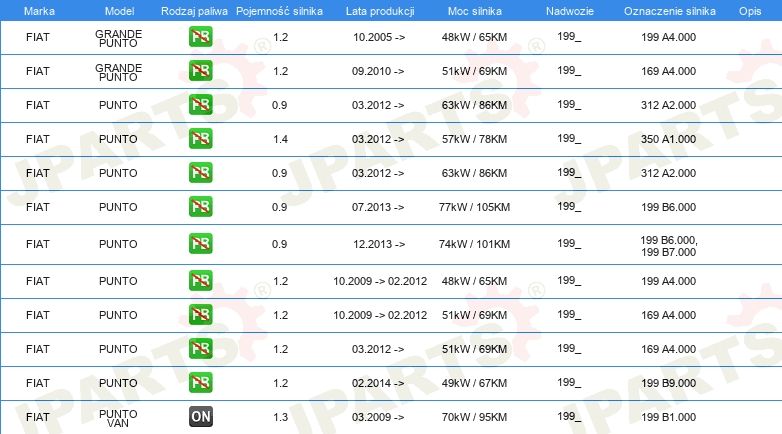This screenshot has width=782, height=434.
Task: Click the ON diesel icon in the Punto Van row
Action: point(200,417)
